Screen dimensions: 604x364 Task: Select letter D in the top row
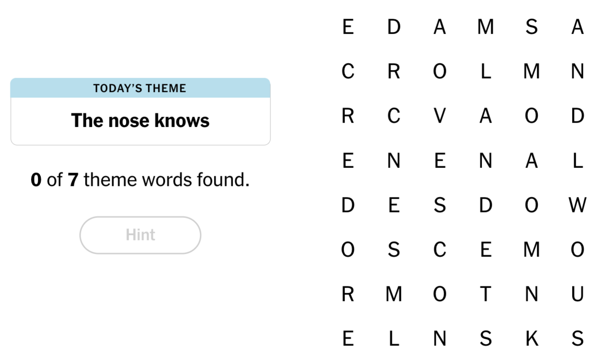point(394,27)
